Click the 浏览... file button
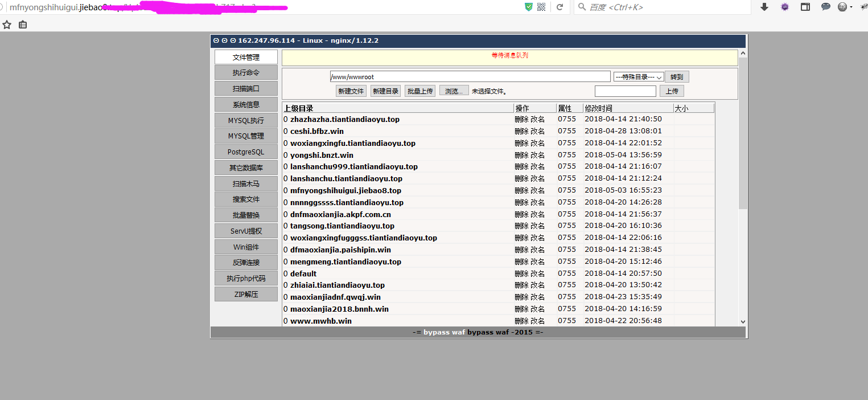This screenshot has height=400, width=868. 454,91
